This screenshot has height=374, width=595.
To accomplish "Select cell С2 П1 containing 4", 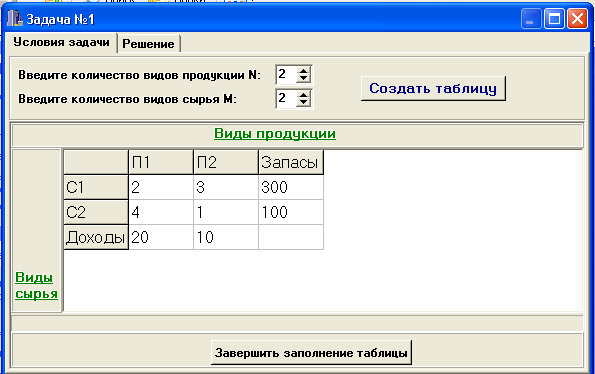I will coord(161,212).
